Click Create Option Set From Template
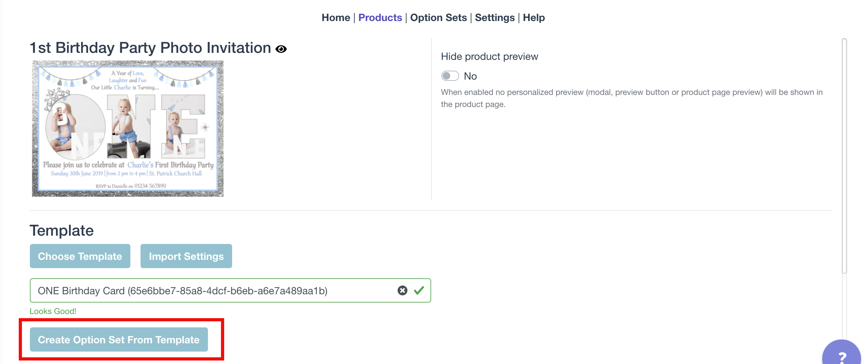 tap(119, 339)
